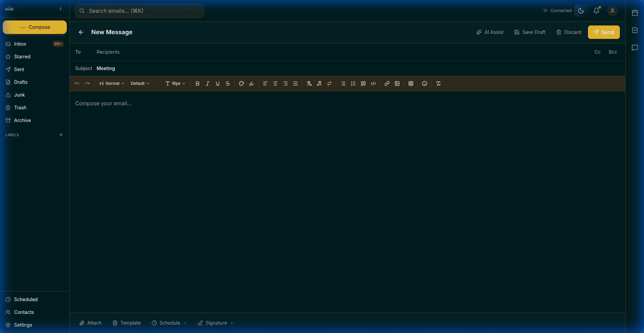The height and width of the screenshot is (333, 644).
Task: Toggle strikethrough formatting
Action: click(228, 84)
